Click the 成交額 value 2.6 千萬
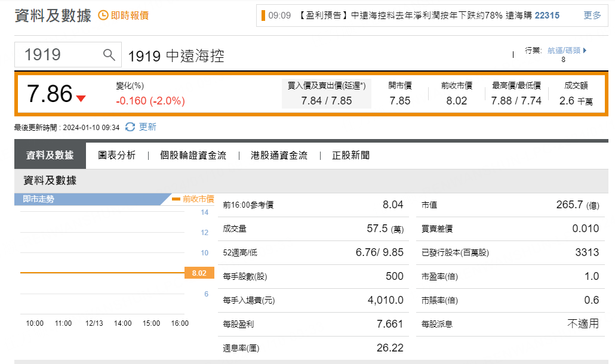 pyautogui.click(x=576, y=101)
